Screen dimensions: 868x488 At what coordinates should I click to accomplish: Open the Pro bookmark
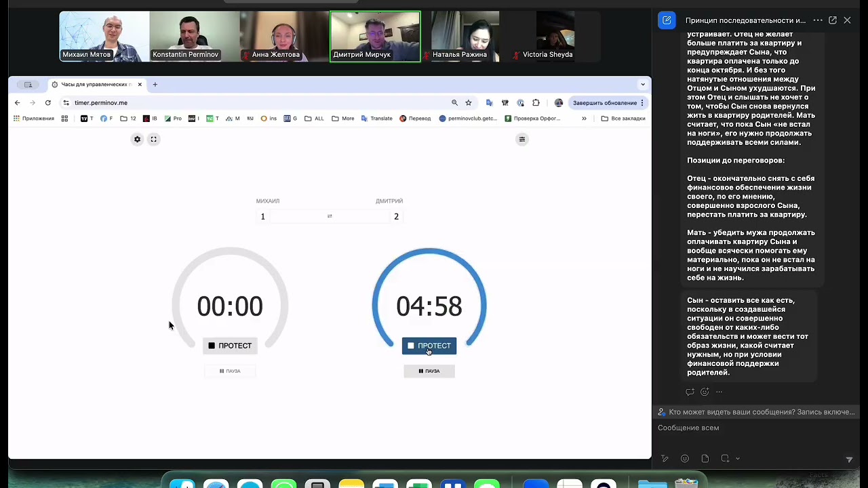coord(173,119)
